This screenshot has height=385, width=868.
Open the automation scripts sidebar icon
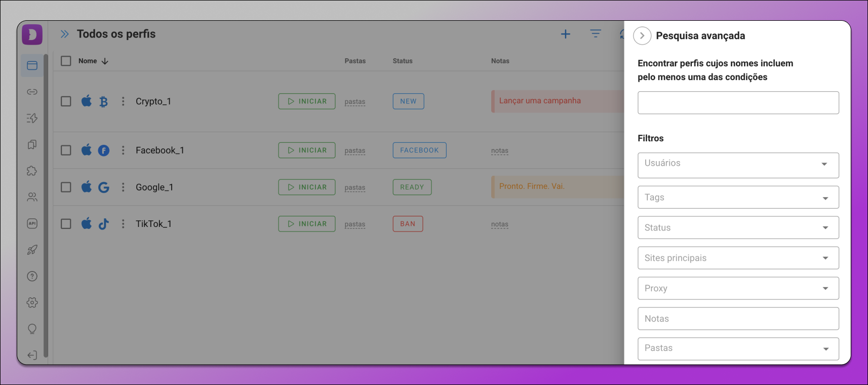pos(32,118)
